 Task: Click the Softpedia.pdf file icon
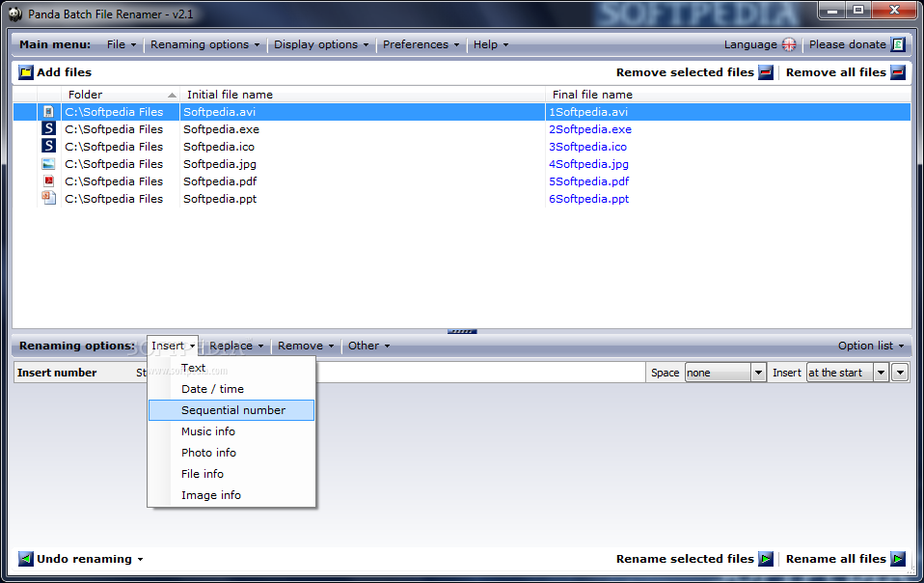49,180
